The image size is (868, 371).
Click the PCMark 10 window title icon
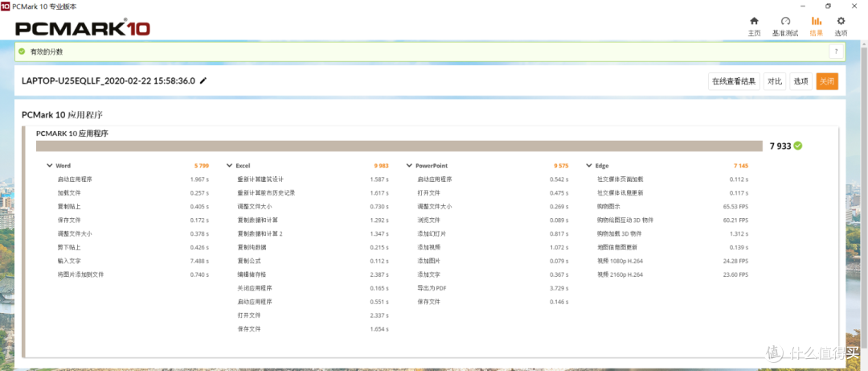coord(6,6)
